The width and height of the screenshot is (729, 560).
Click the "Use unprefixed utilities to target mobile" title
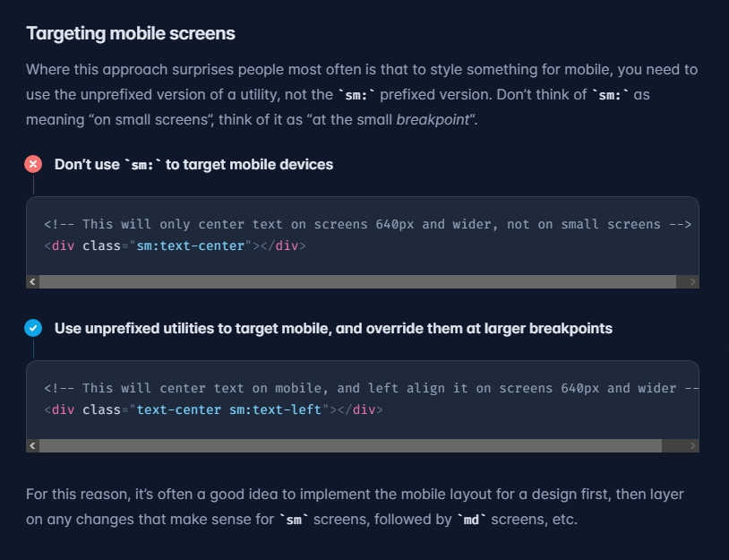333,329
